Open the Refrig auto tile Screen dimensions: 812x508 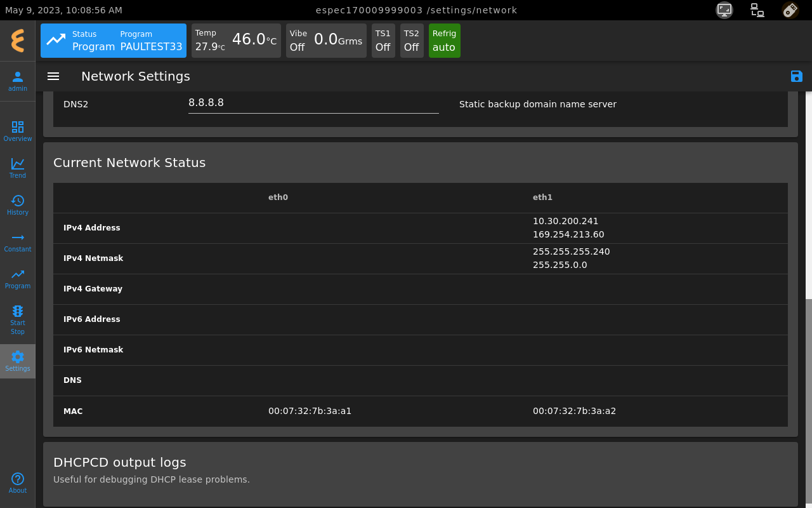coord(445,41)
